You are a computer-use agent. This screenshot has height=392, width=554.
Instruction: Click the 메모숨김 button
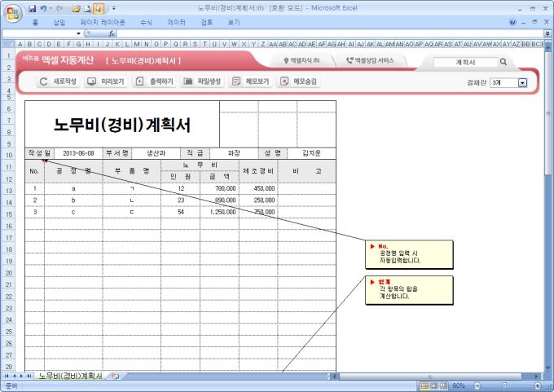click(x=298, y=81)
